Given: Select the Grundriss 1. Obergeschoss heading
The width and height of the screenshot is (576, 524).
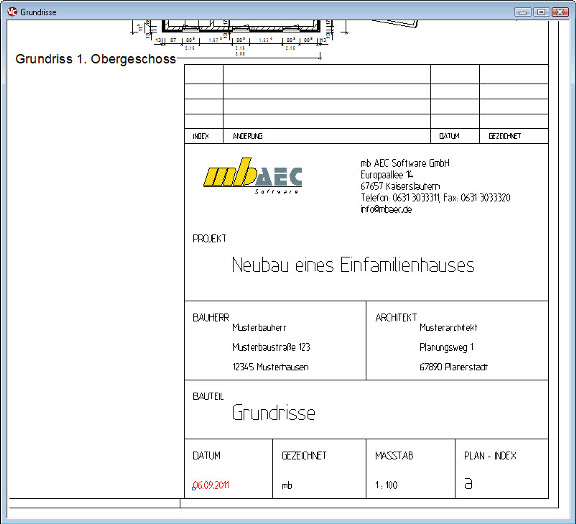Looking at the screenshot, I should tap(96, 59).
